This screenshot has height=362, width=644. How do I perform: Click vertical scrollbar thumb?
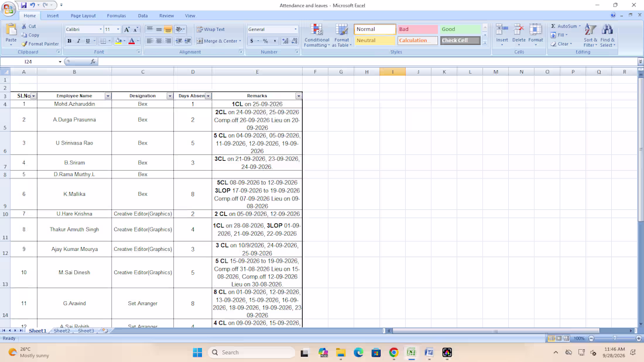(640, 150)
